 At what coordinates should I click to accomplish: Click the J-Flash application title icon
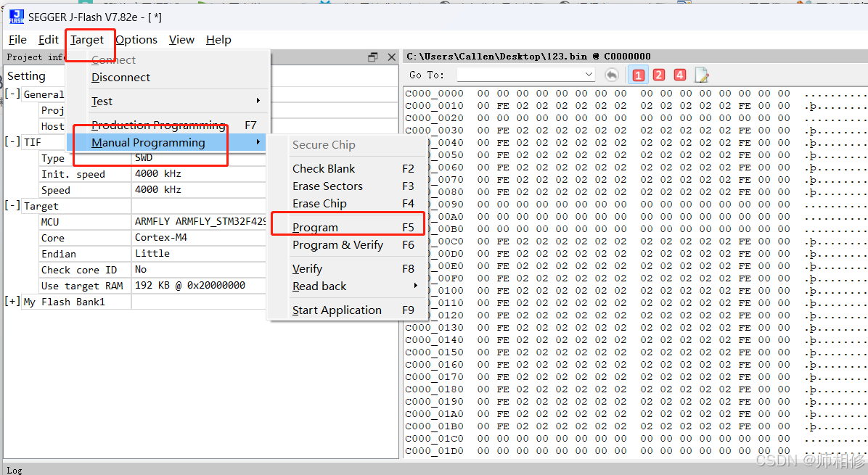click(17, 17)
